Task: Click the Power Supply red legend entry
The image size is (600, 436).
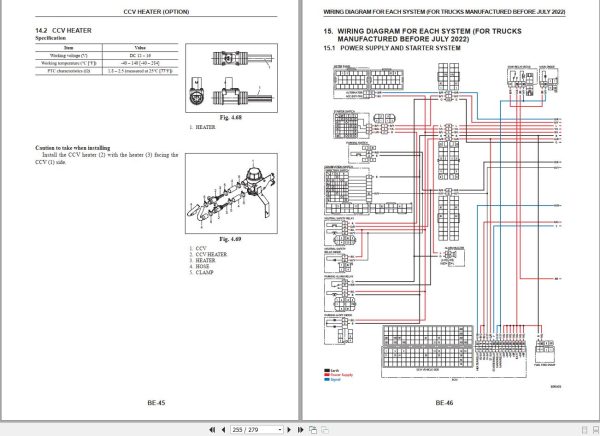Action: [339, 375]
